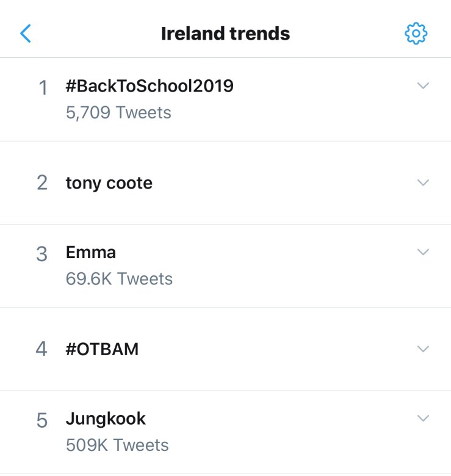This screenshot has width=451, height=476.
Task: Click the 69.6K Tweets count
Action: [x=119, y=279]
